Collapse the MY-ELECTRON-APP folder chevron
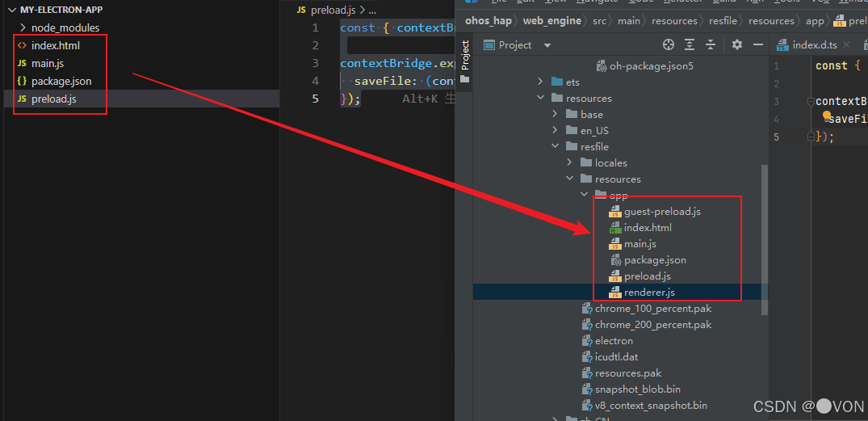This screenshot has width=868, height=421. 11,10
